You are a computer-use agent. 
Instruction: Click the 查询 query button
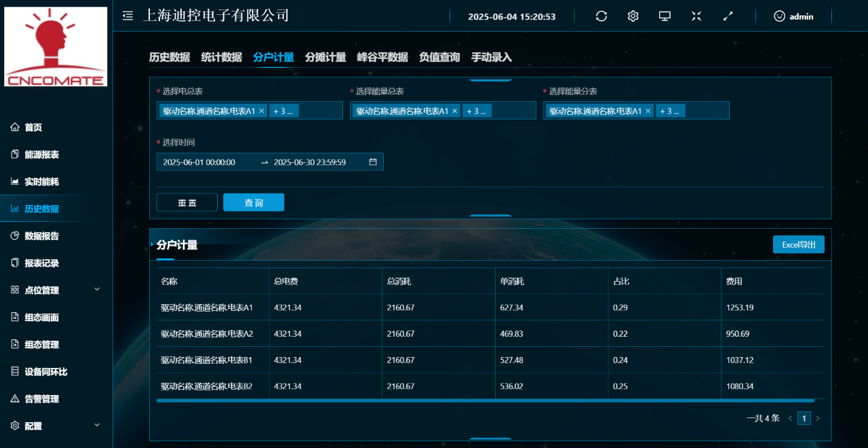(254, 203)
